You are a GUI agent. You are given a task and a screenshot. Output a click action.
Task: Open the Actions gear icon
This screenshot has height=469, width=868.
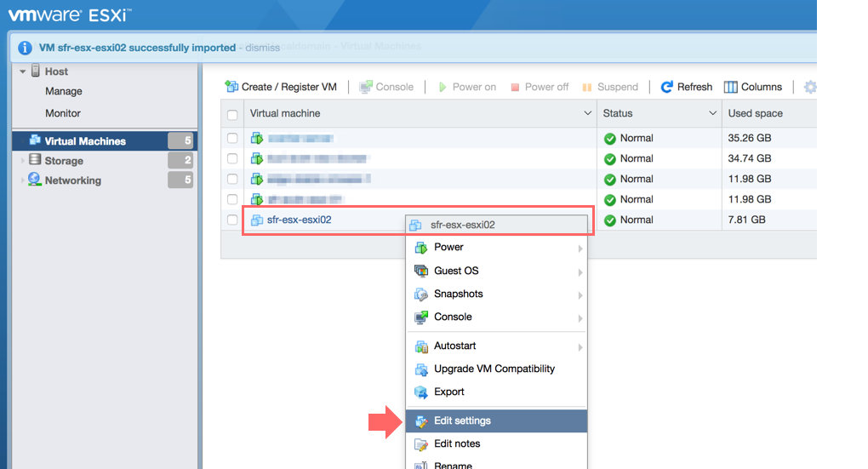pyautogui.click(x=810, y=87)
